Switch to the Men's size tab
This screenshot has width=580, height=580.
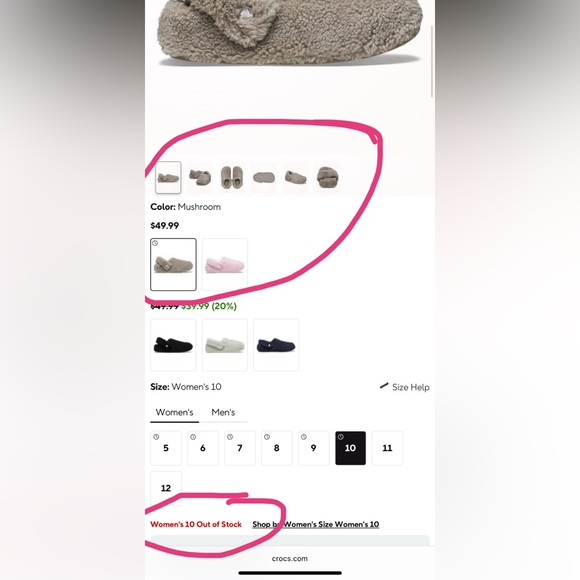(223, 412)
